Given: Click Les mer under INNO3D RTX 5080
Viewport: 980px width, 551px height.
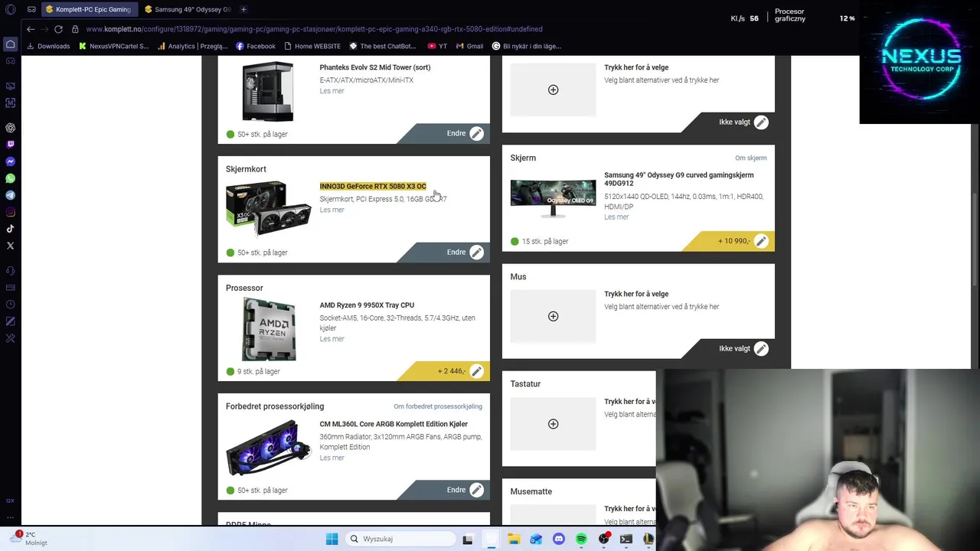Looking at the screenshot, I should click(x=332, y=210).
